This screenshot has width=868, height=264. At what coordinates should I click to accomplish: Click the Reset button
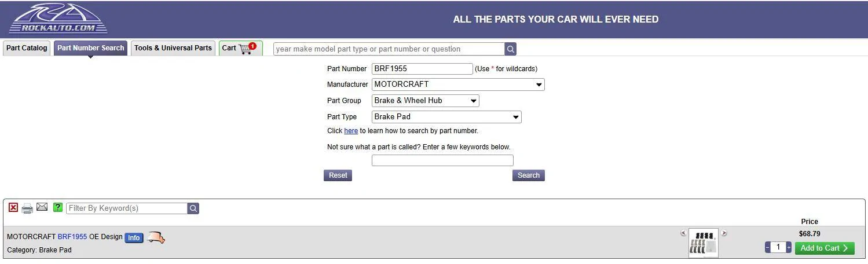coord(338,175)
